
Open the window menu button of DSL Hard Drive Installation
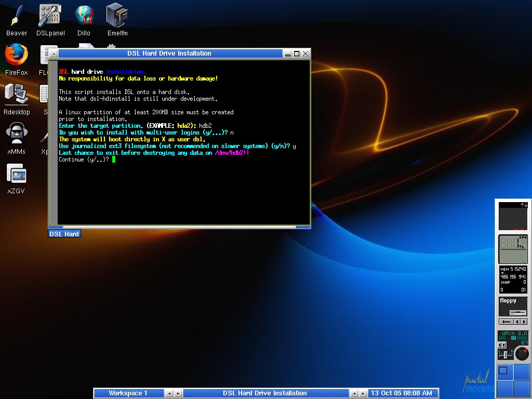point(54,54)
